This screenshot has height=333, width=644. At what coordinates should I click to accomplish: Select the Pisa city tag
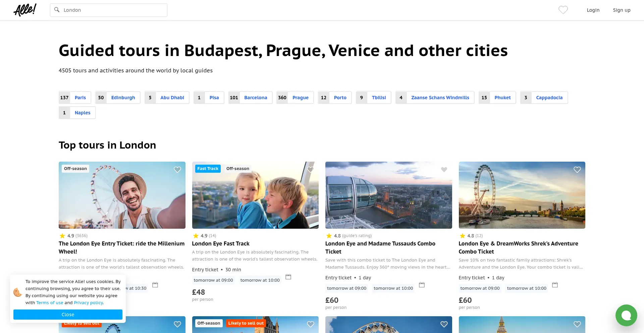click(x=209, y=98)
